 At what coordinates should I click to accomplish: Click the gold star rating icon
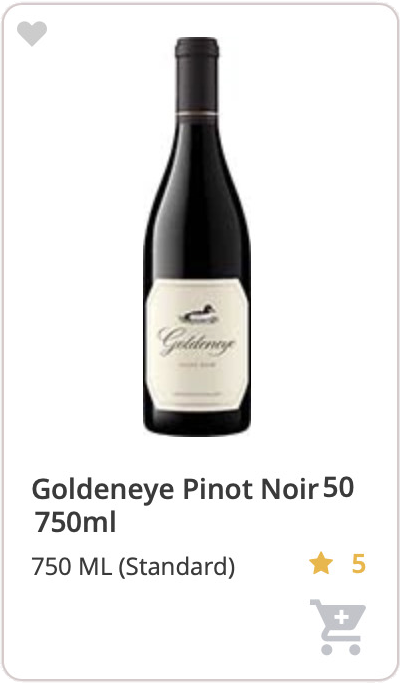(x=321, y=563)
